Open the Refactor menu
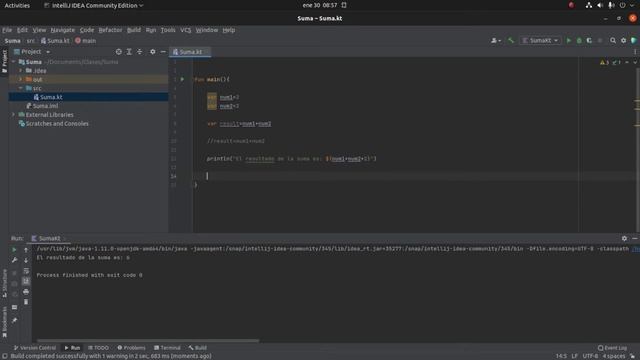Viewport: 640px width, 360px height. click(x=110, y=30)
